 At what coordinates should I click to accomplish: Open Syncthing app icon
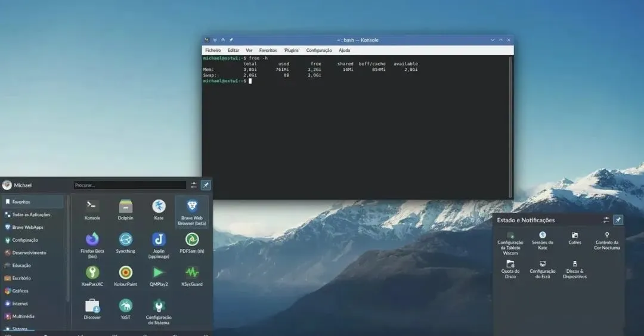click(x=125, y=243)
